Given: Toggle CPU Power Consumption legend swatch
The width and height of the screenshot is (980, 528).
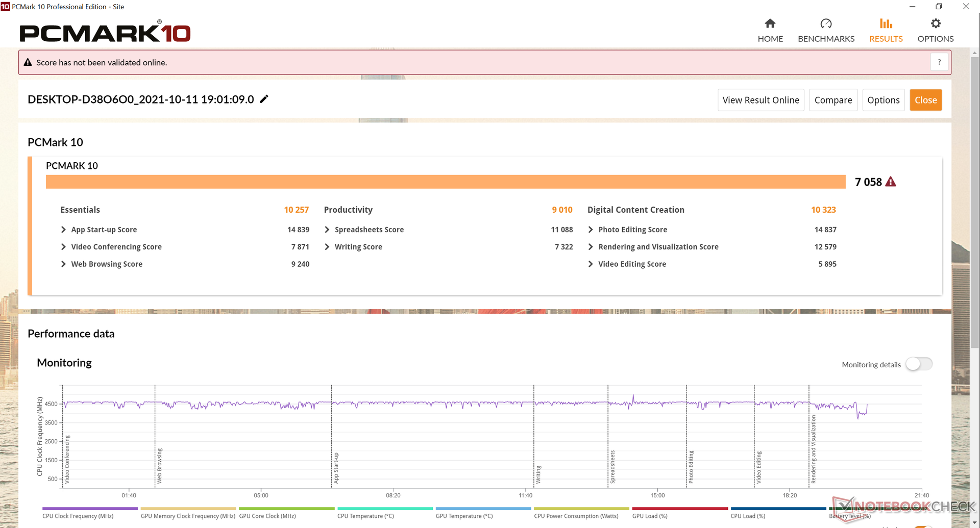Looking at the screenshot, I should pyautogui.click(x=582, y=509).
